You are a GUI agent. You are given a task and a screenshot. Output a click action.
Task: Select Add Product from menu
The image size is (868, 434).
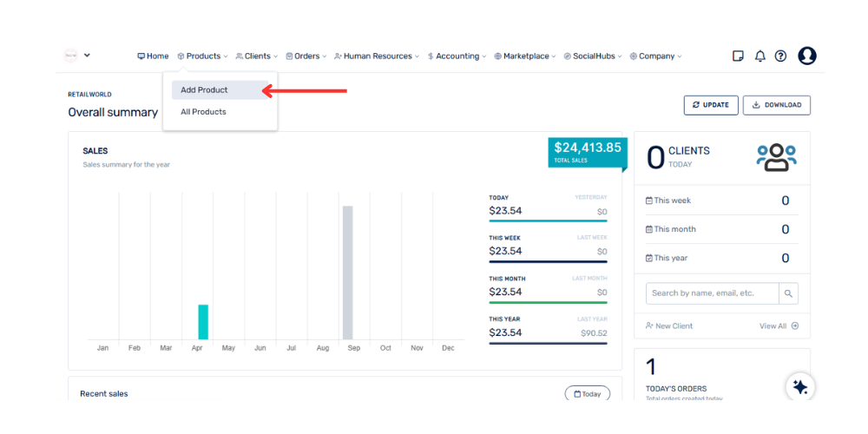point(205,90)
